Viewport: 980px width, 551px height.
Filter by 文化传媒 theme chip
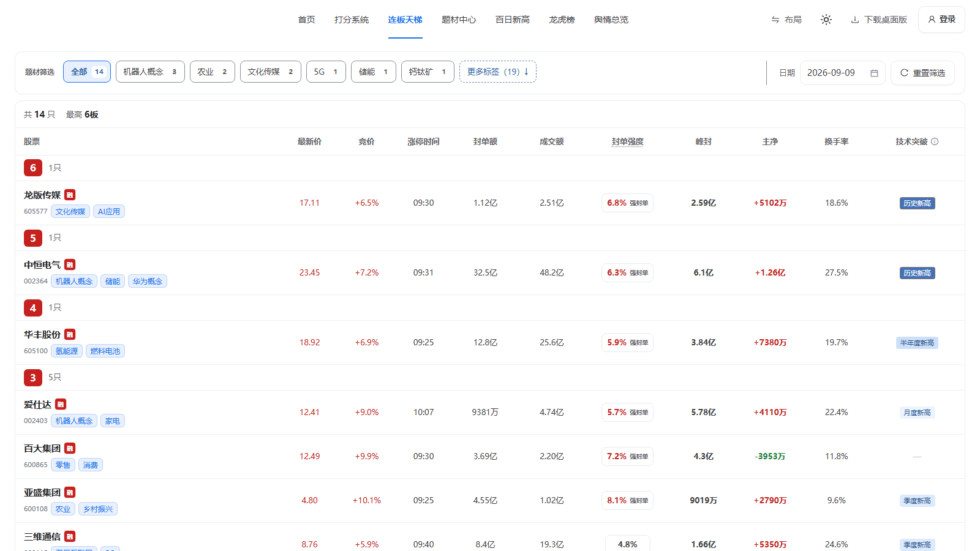[271, 72]
